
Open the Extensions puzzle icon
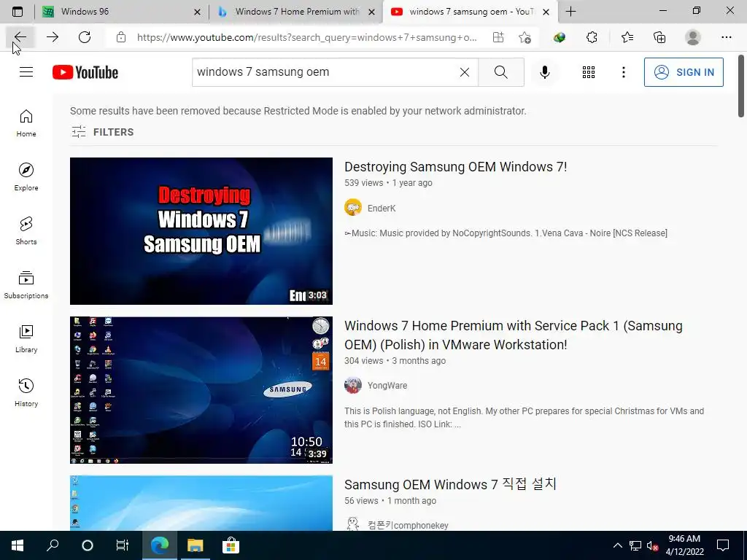coord(592,37)
